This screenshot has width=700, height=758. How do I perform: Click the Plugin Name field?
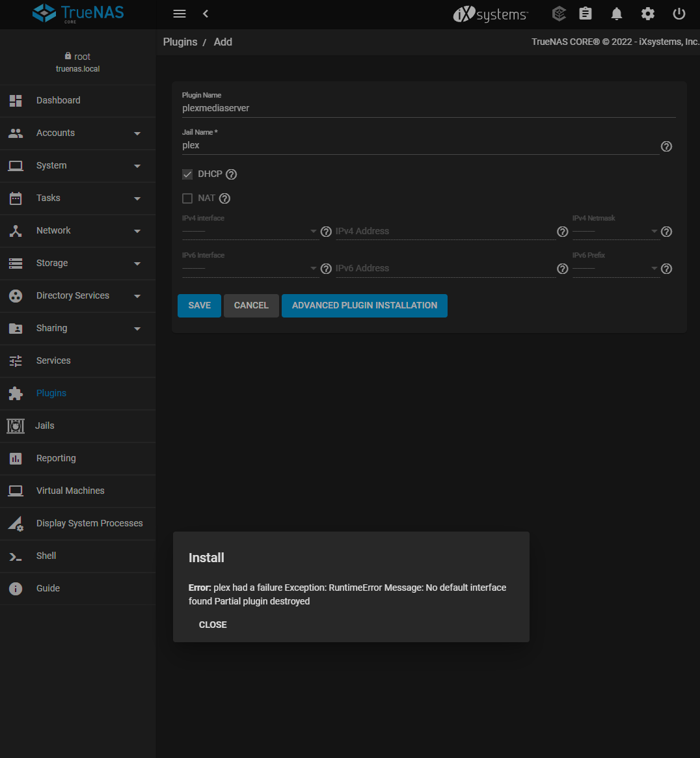[428, 108]
